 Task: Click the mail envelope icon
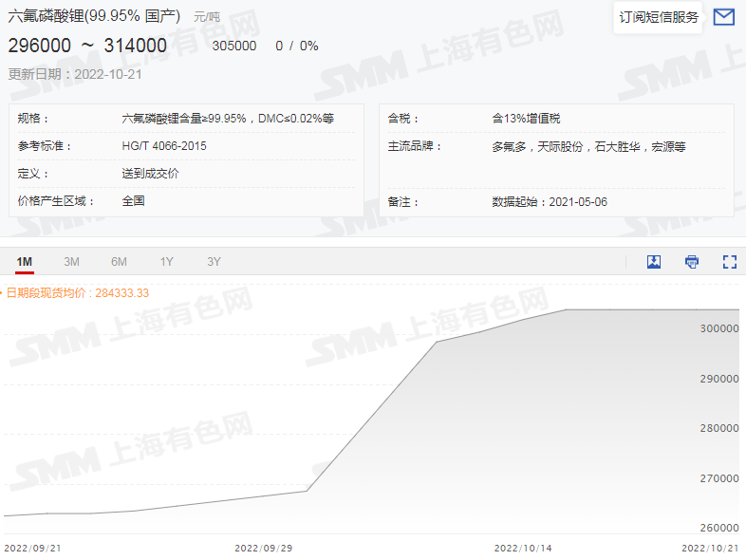[x=723, y=17]
